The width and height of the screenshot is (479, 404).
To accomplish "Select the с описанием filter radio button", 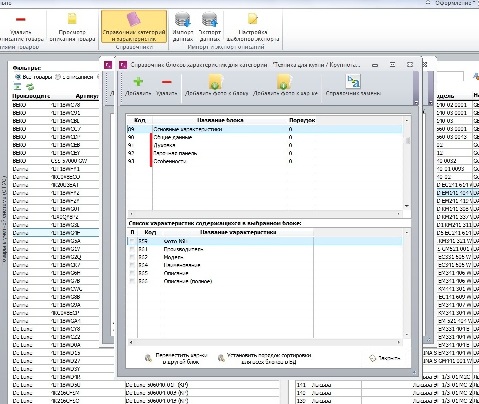I will 57,77.
